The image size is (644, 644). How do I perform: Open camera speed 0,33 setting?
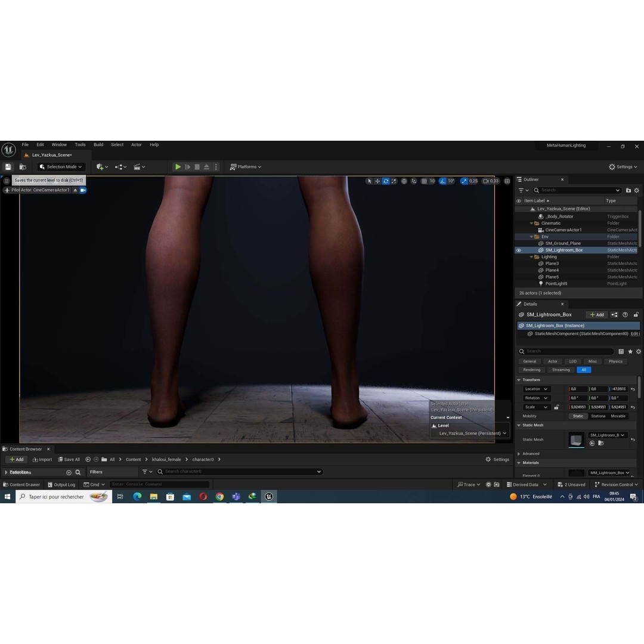point(491,181)
